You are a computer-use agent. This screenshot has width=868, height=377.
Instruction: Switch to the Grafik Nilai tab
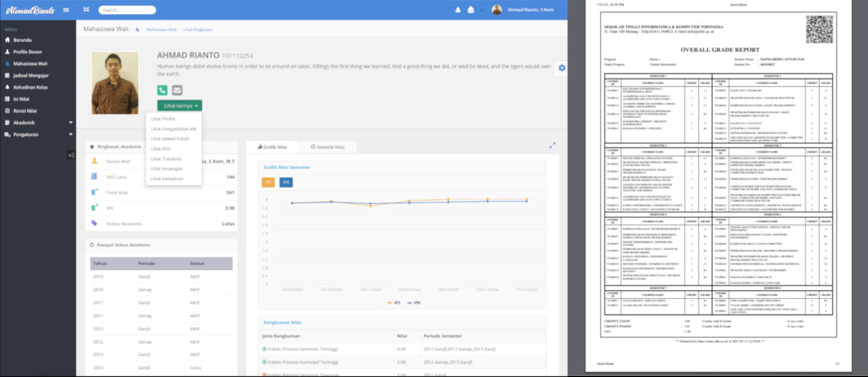point(271,146)
